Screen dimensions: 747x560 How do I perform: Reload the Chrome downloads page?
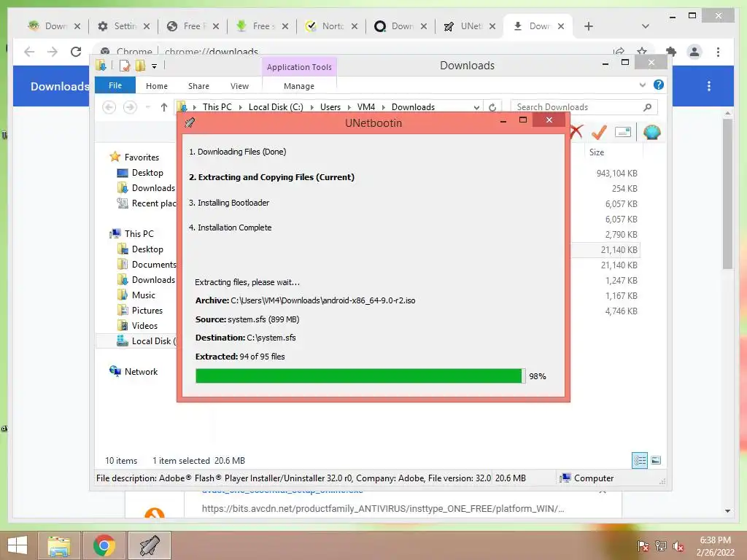(76, 52)
